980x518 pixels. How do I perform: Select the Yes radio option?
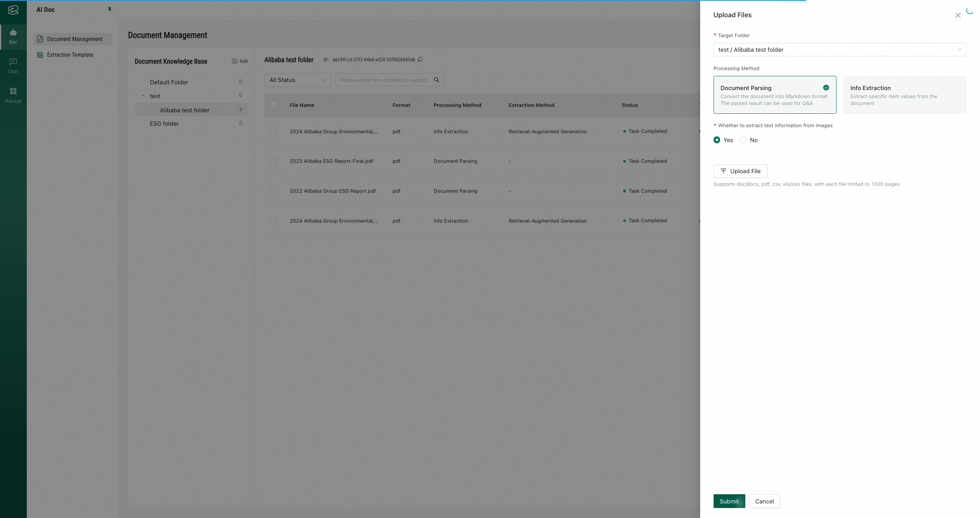pyautogui.click(x=717, y=140)
